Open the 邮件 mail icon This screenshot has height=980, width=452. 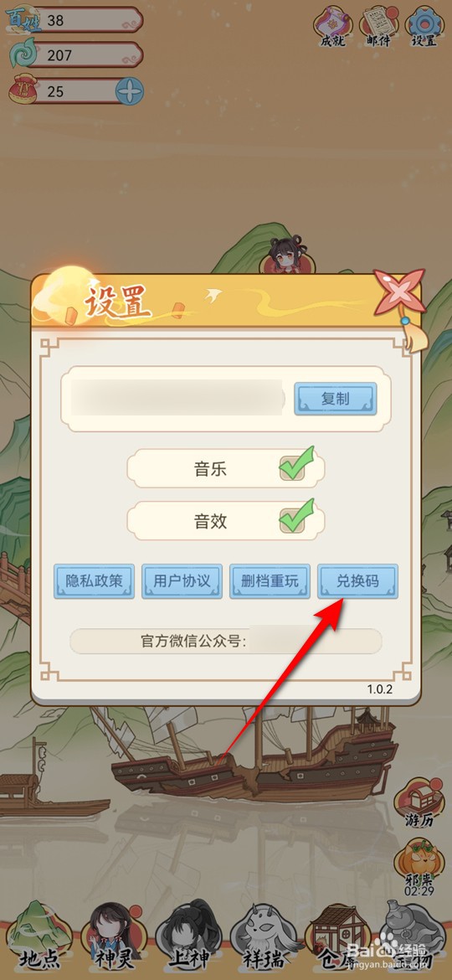379,28
